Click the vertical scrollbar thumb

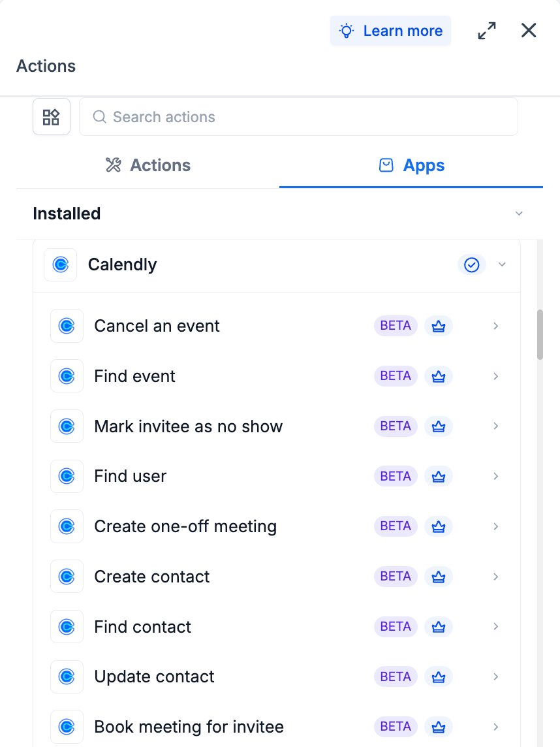click(540, 334)
